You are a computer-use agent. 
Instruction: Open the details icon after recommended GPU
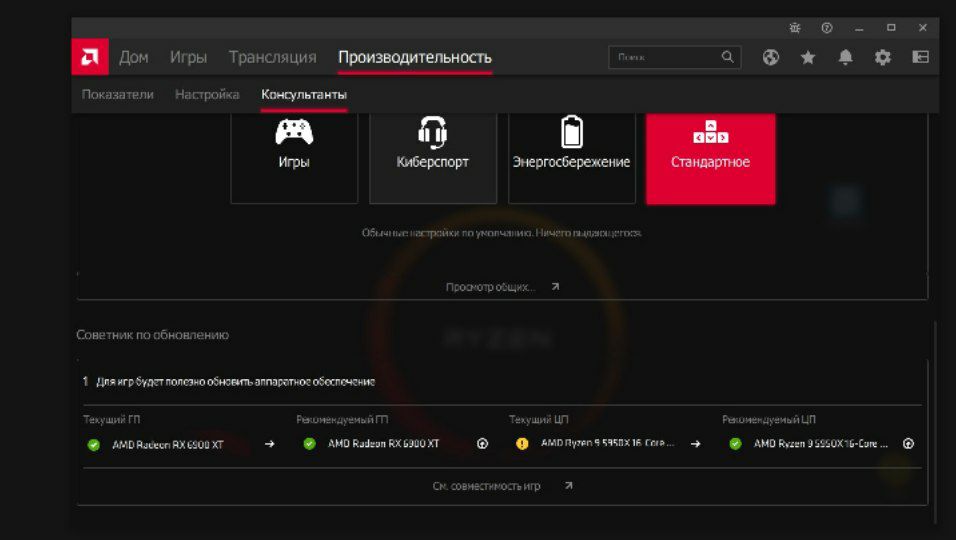[x=482, y=444]
